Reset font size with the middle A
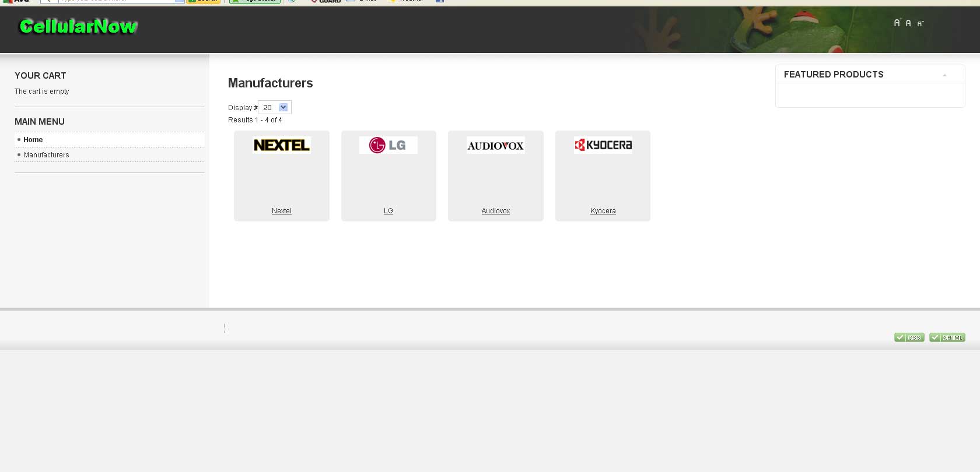The width and height of the screenshot is (980, 472). 908,23
